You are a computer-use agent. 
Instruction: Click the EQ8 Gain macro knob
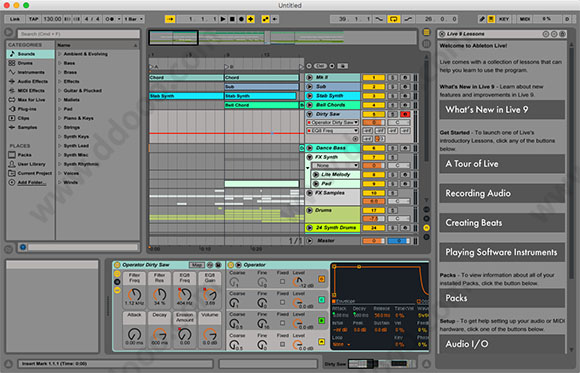[x=210, y=295]
